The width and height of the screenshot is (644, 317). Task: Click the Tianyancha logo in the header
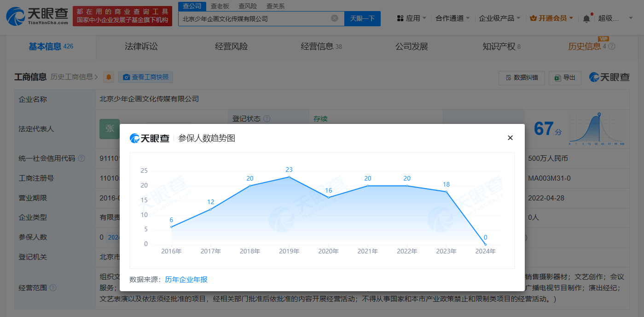click(38, 17)
